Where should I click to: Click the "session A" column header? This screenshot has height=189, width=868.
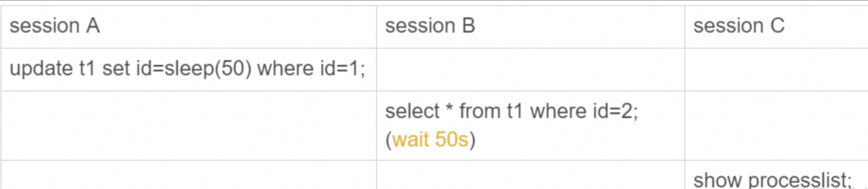point(55,26)
